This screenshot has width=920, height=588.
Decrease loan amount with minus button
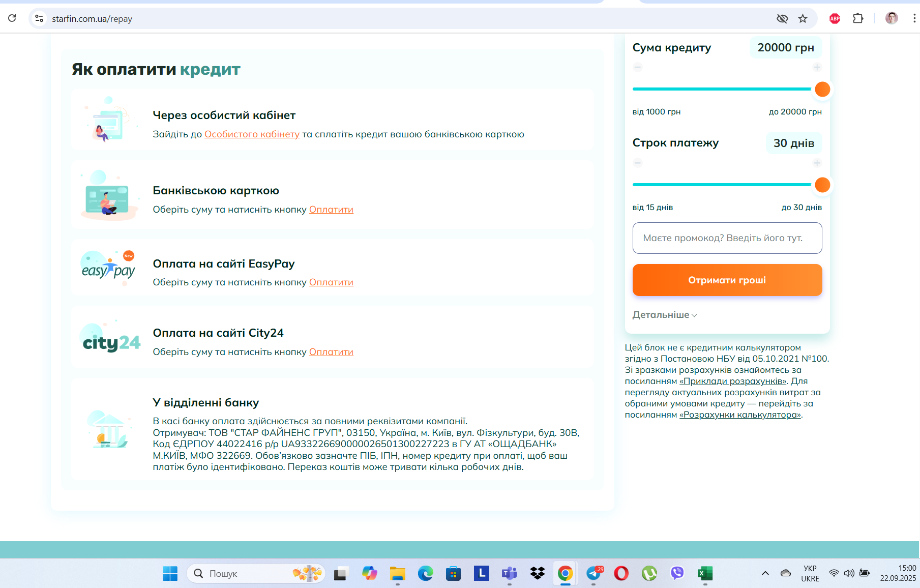[x=638, y=67]
